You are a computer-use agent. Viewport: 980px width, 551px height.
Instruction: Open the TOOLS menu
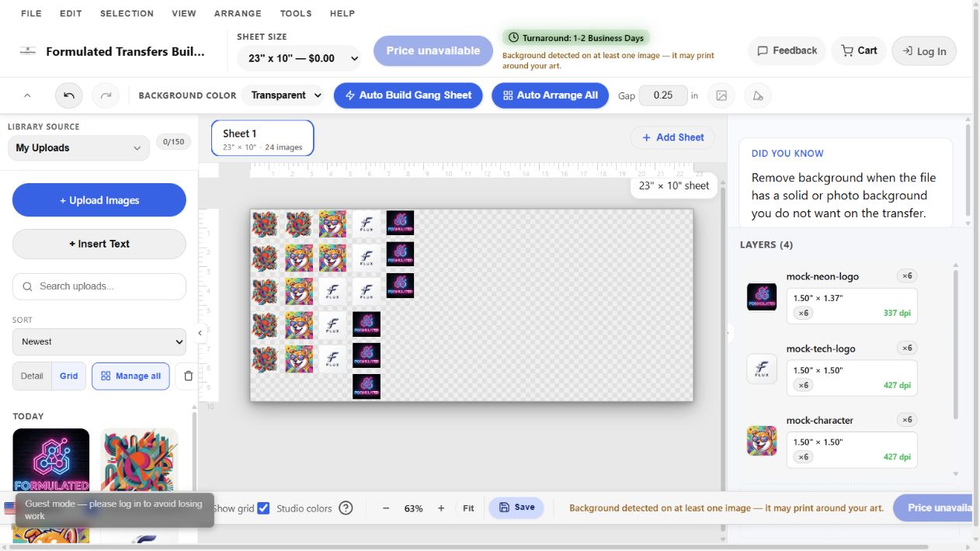[296, 13]
